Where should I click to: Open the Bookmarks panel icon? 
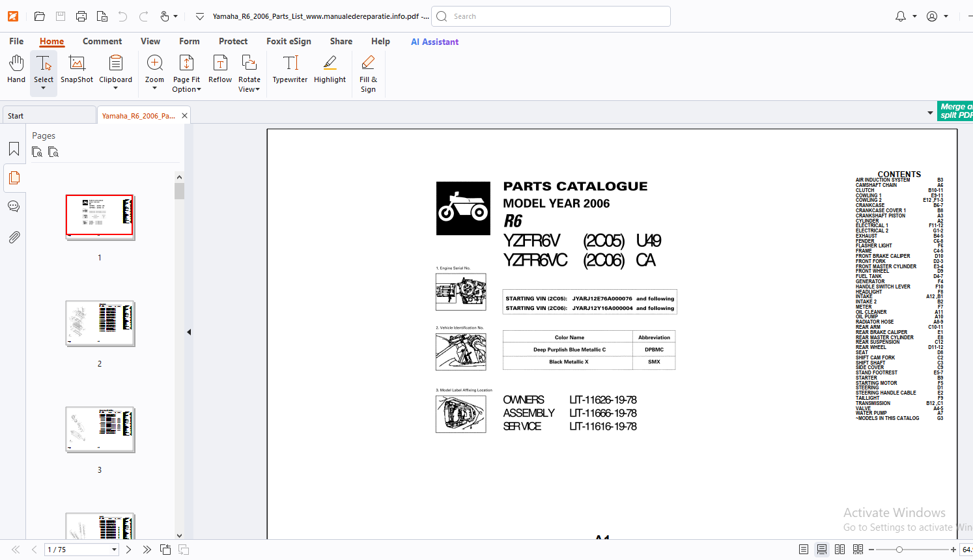[x=14, y=149]
